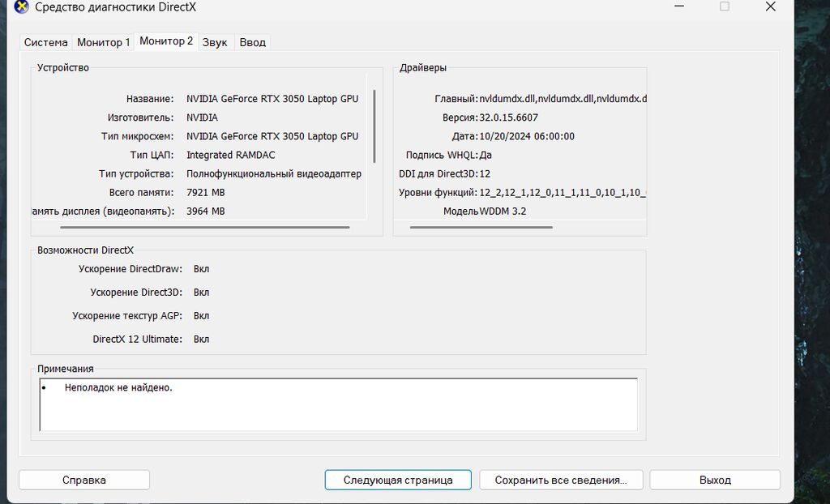Click the 3964 MB video memory value
This screenshot has height=504, width=830.
(205, 211)
